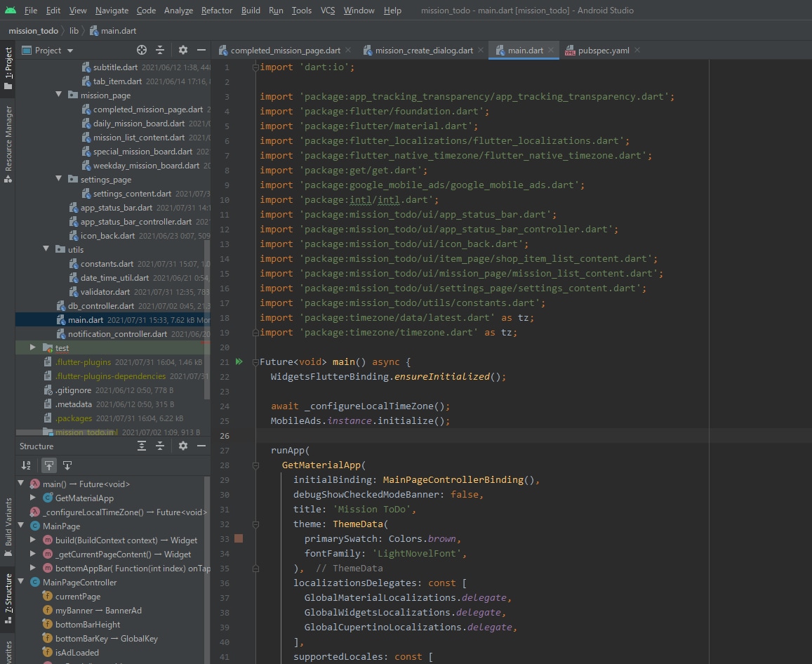The height and width of the screenshot is (664, 812).
Task: Open Structure panel settings gear
Action: [x=182, y=446]
